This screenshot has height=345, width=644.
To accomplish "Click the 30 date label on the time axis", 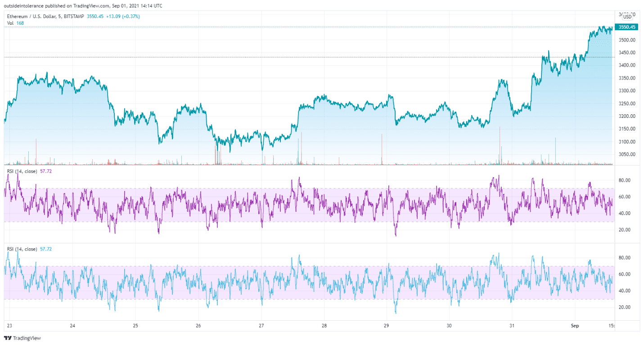I will (x=449, y=325).
